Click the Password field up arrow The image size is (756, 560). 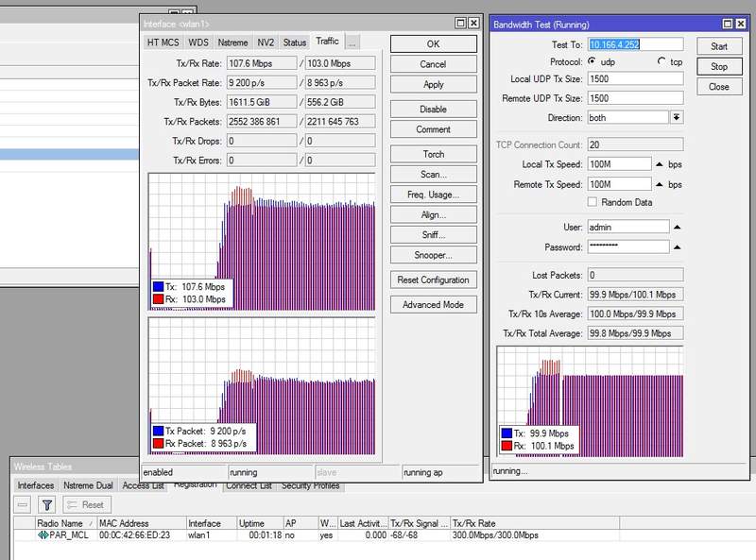click(678, 246)
